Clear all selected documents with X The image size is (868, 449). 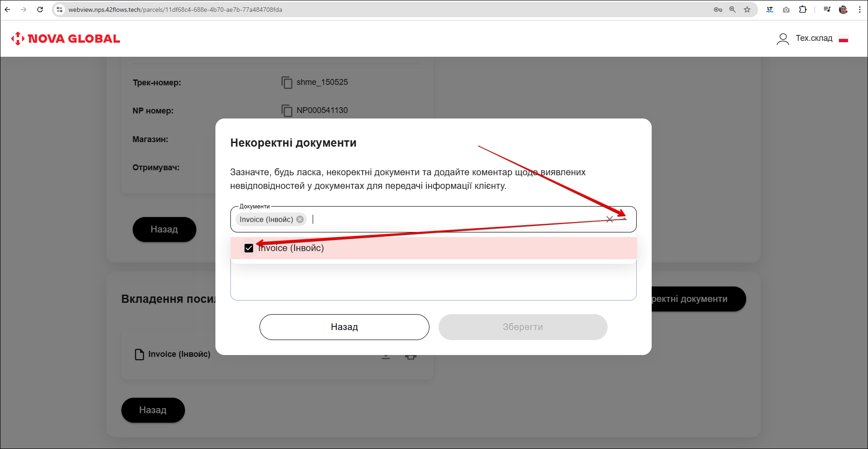coord(609,219)
